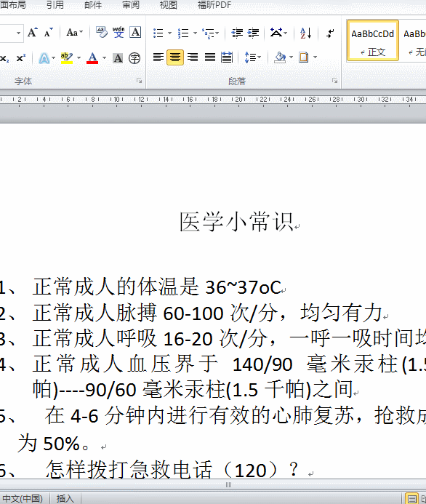Viewport: 426px width, 504px height.
Task: Open the page layout (面布局) tab
Action: coord(13,5)
